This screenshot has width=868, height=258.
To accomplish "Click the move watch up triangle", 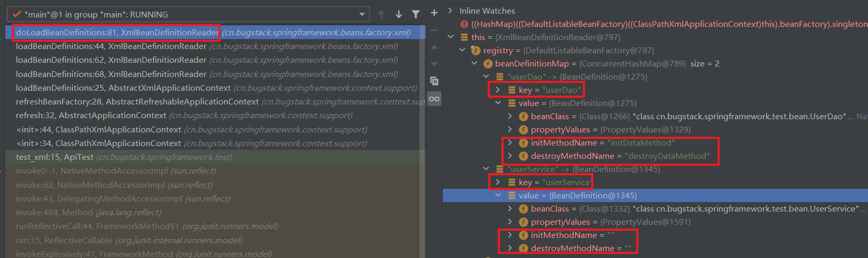I will click(434, 47).
